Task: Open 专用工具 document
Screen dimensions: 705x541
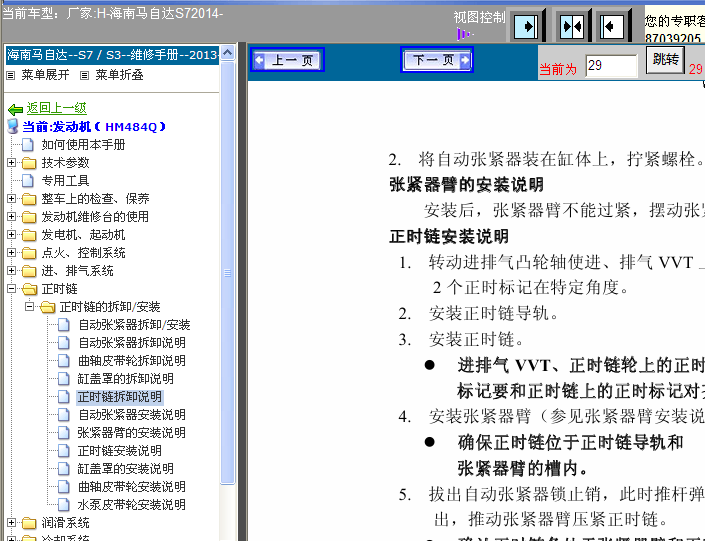Action: point(65,181)
